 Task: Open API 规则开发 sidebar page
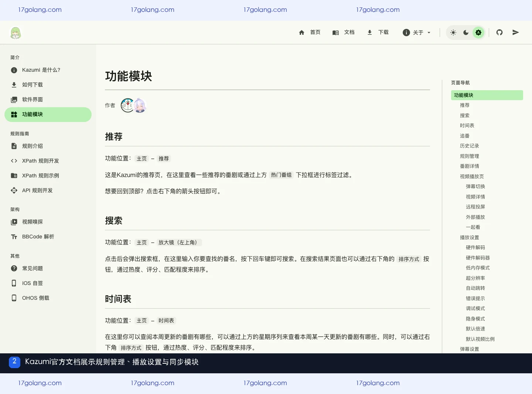pos(48,190)
